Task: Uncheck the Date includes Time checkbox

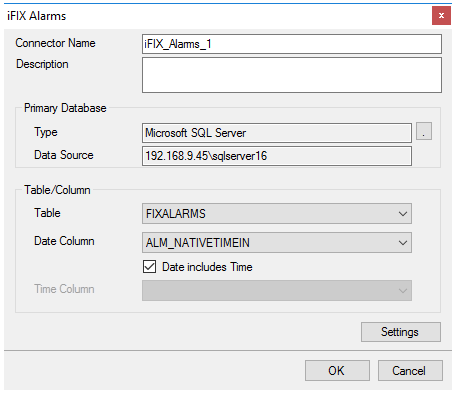Action: pyautogui.click(x=149, y=267)
